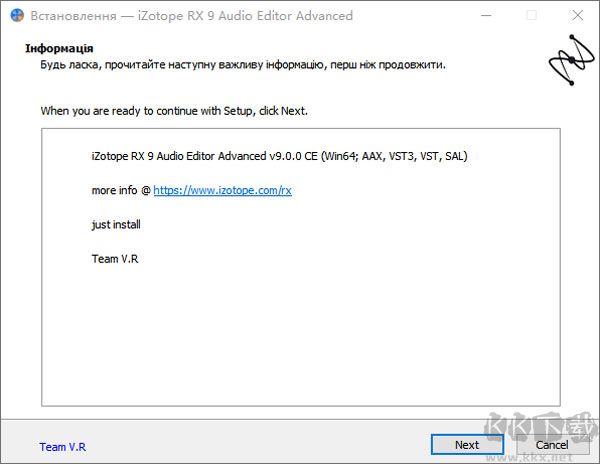Image resolution: width=600 pixels, height=464 pixels.
Task: Click the "Team V.R" line inside the info box
Action: 114,260
